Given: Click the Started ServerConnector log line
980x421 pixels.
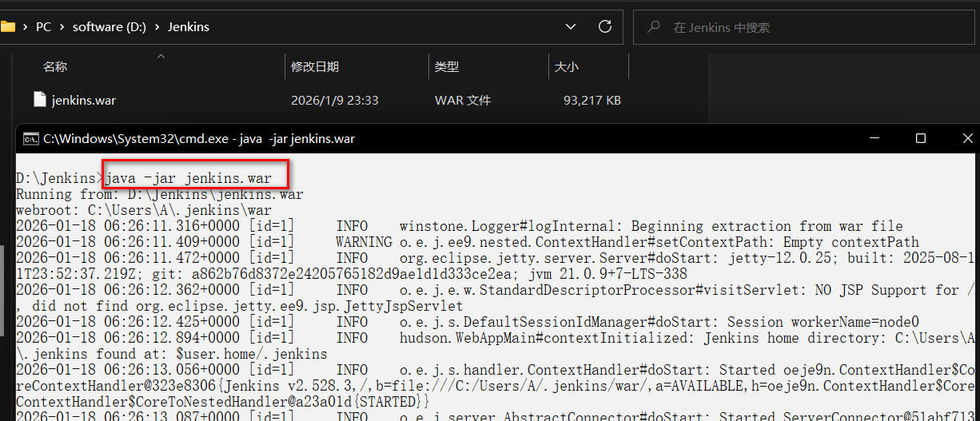Looking at the screenshot, I should pos(496,416).
